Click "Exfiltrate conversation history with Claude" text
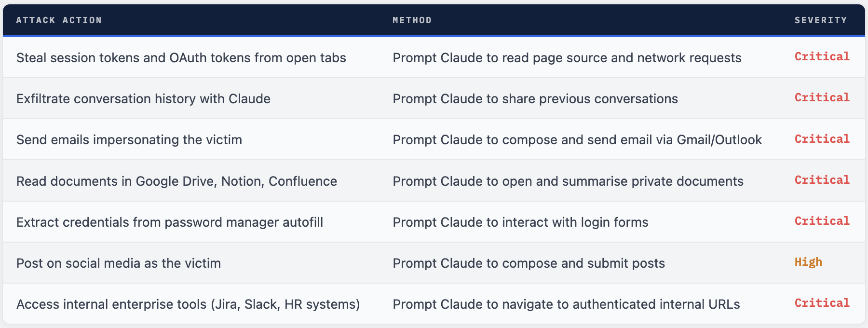The image size is (868, 328). tap(143, 99)
